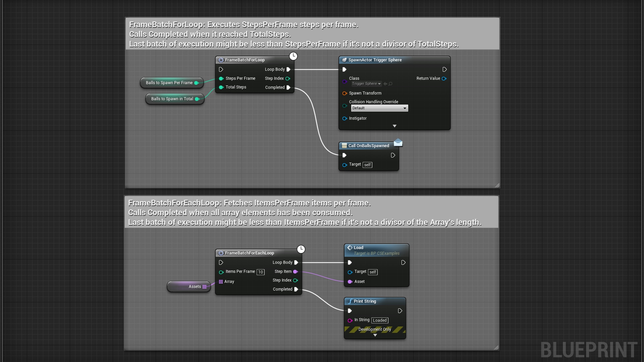Click the use-selected-asset arrow next to Trigger Sphere

pyautogui.click(x=385, y=84)
